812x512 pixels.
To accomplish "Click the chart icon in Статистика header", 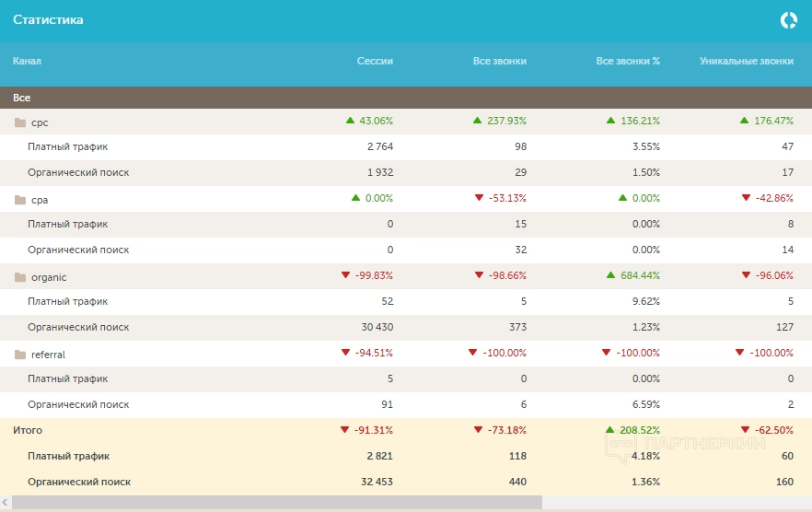I will pos(788,19).
